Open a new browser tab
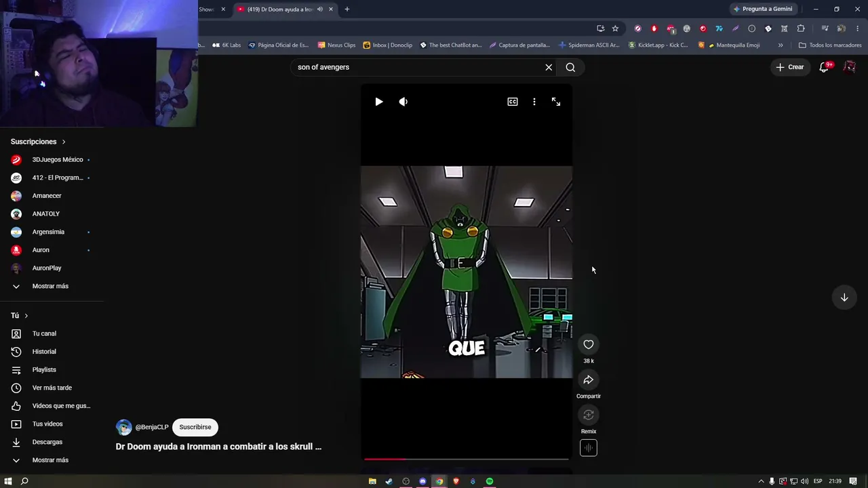The image size is (868, 488). pyautogui.click(x=347, y=9)
